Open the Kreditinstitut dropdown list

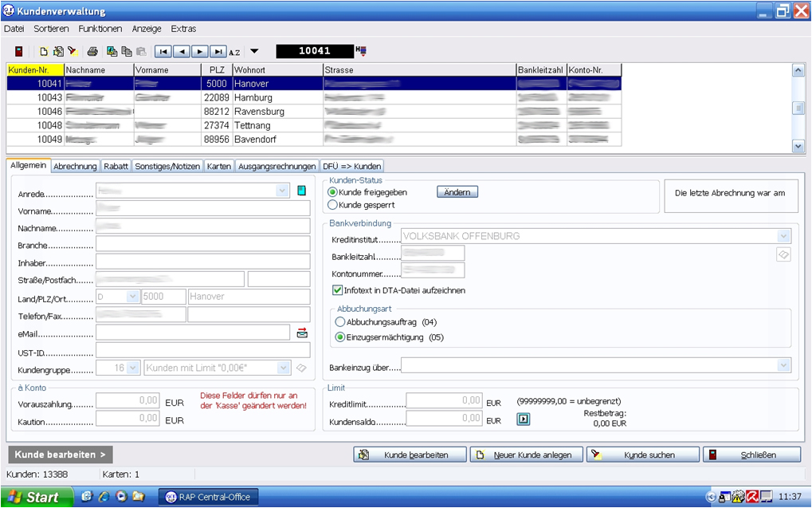784,236
